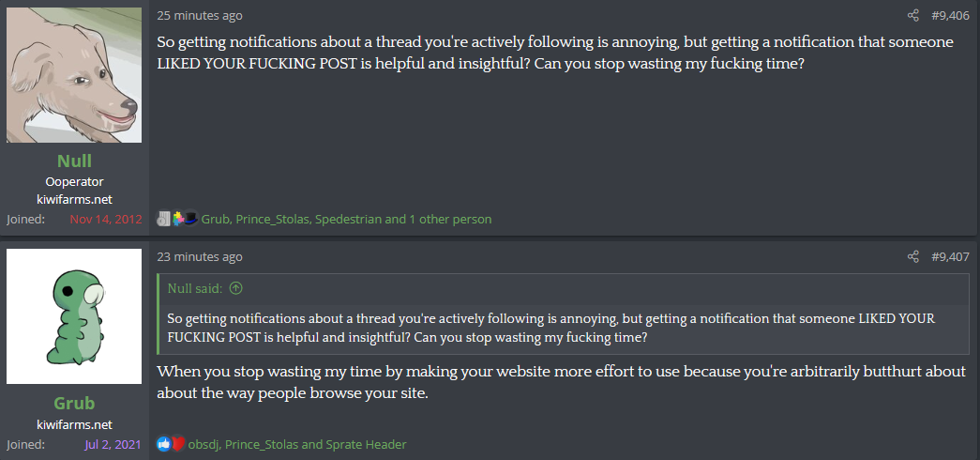Click the share icon on post #9,406
This screenshot has width=980, height=460.
913,15
